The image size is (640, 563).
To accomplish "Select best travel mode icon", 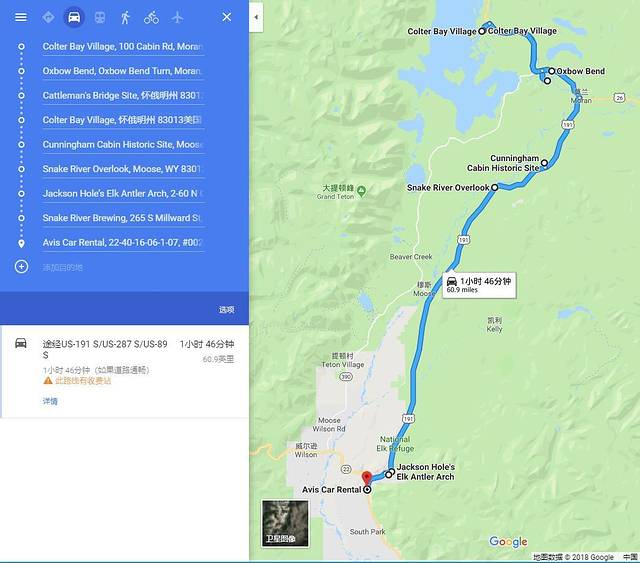I will [48, 17].
